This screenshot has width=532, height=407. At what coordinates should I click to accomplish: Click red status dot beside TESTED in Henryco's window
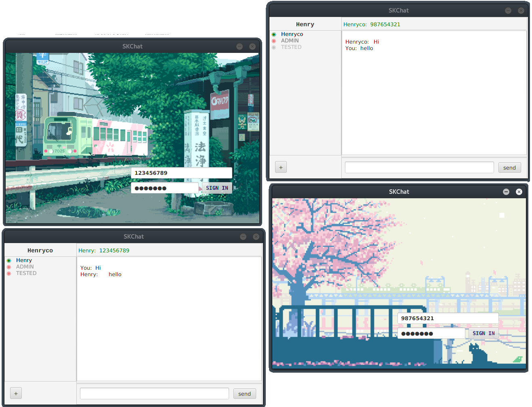click(9, 274)
